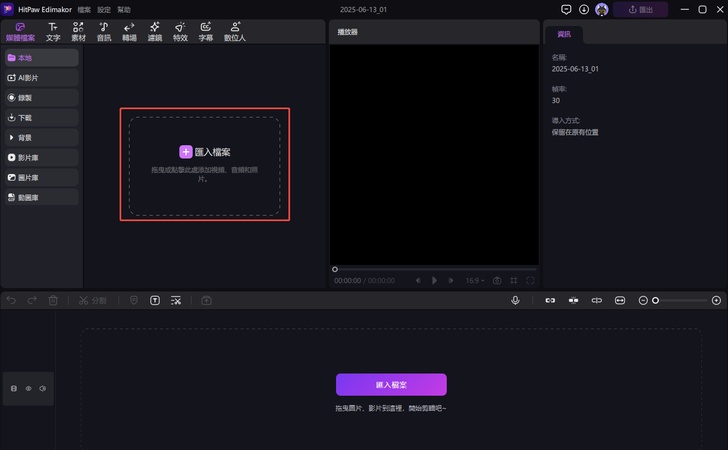Click the 保留在原有位置 import mode value
The width and height of the screenshot is (728, 450).
point(575,132)
